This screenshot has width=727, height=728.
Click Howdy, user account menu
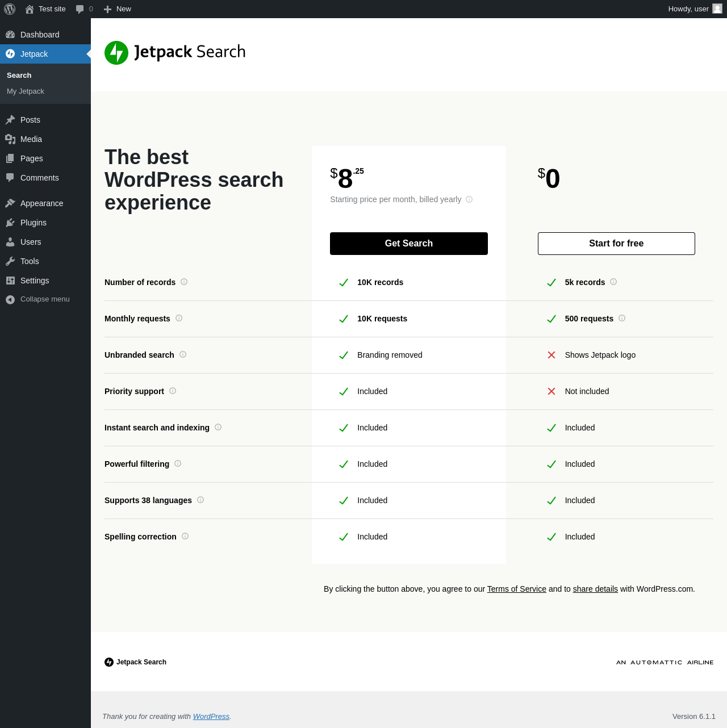click(x=695, y=9)
